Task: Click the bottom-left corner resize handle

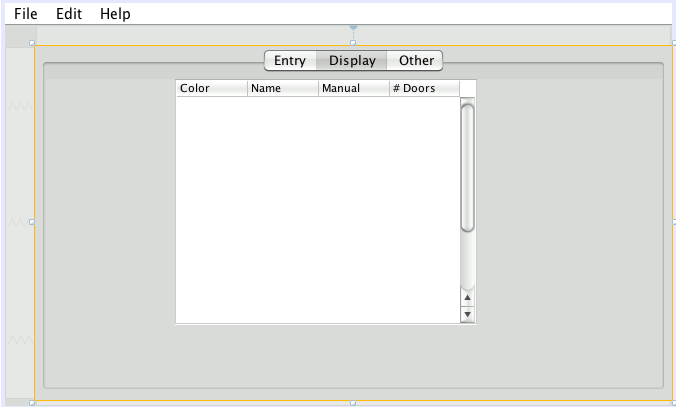Action: click(33, 402)
